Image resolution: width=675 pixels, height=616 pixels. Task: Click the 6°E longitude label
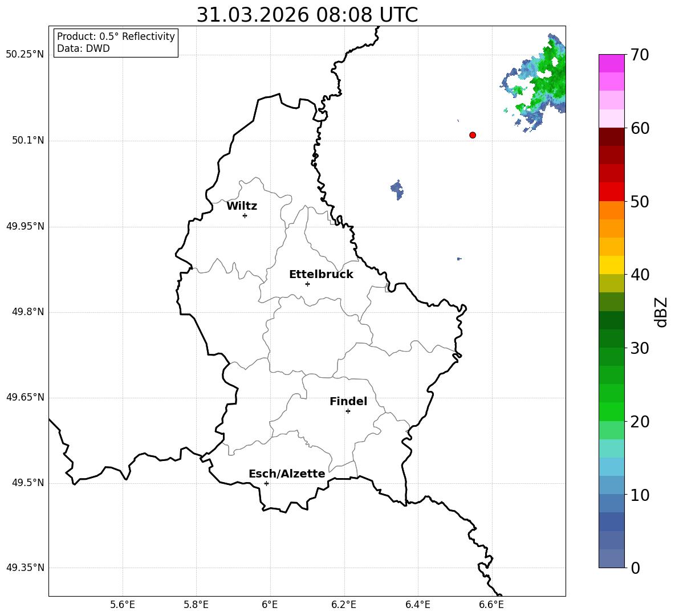pos(270,605)
